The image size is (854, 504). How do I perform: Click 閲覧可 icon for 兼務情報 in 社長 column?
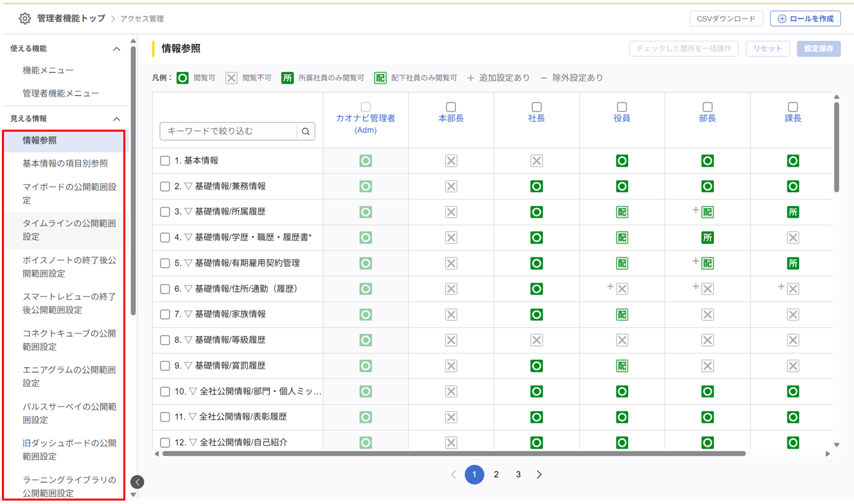point(537,186)
